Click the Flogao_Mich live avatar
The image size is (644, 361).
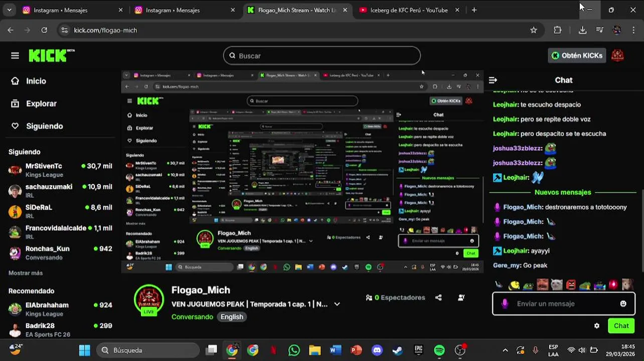pyautogui.click(x=149, y=300)
